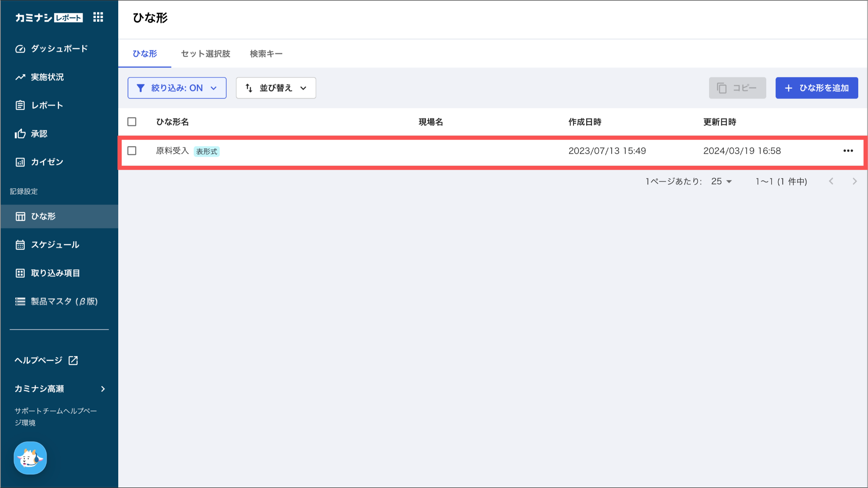Open スケジュール calendar icon
Screen dimensions: 868x488
point(20,245)
